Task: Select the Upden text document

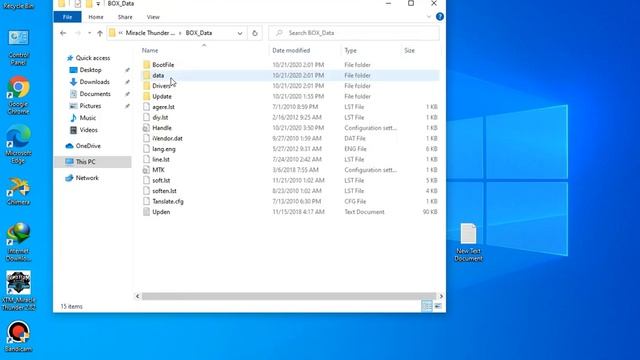Action: (x=161, y=212)
